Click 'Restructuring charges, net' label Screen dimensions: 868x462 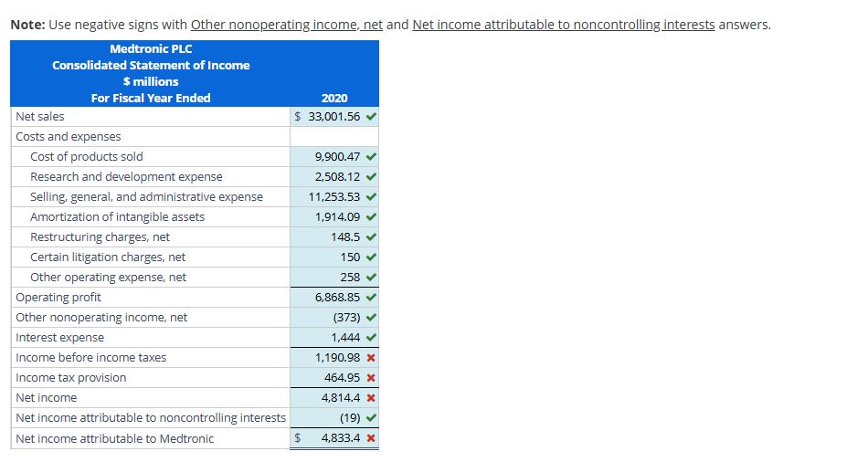101,236
